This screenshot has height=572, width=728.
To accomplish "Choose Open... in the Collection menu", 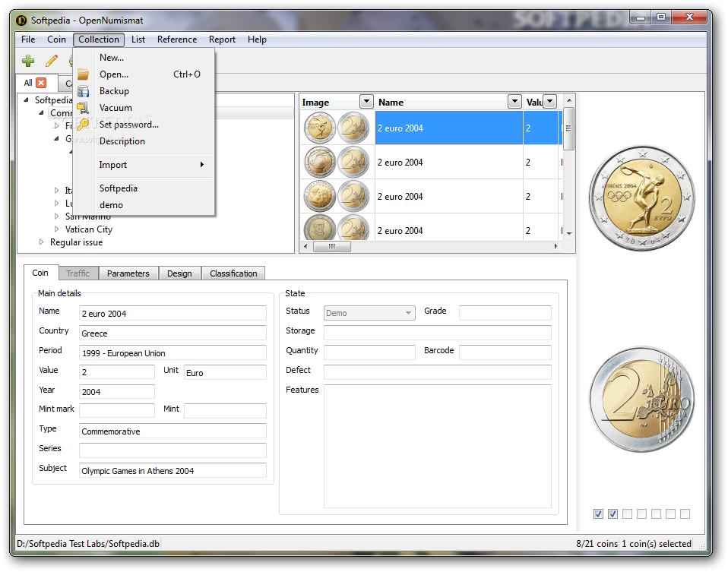I will (144, 74).
